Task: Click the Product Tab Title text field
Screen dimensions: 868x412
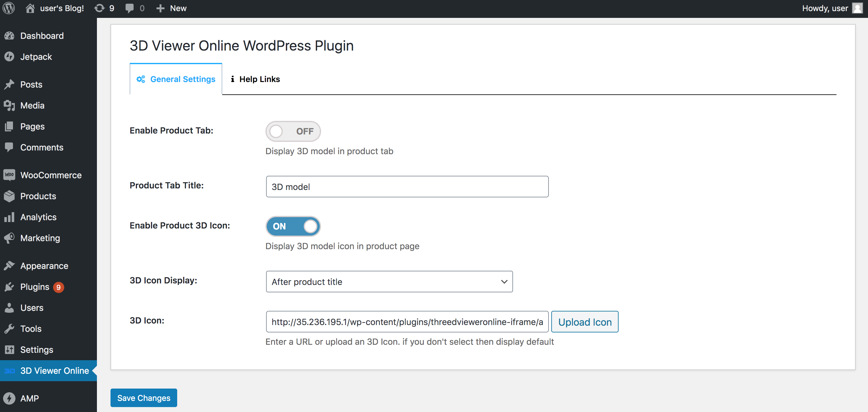Action: 407,187
